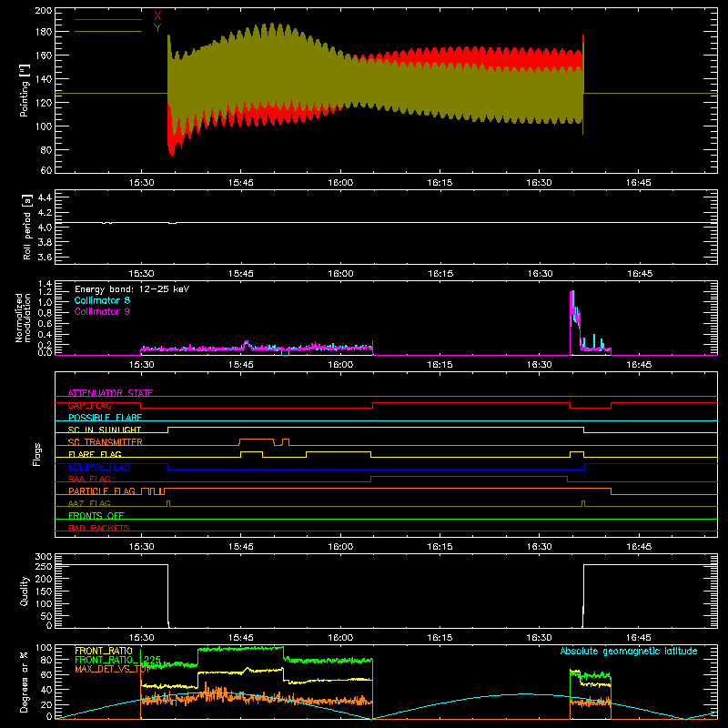Click '16:30' time tick under Flags plot
This screenshot has height=728, width=728.
539,547
